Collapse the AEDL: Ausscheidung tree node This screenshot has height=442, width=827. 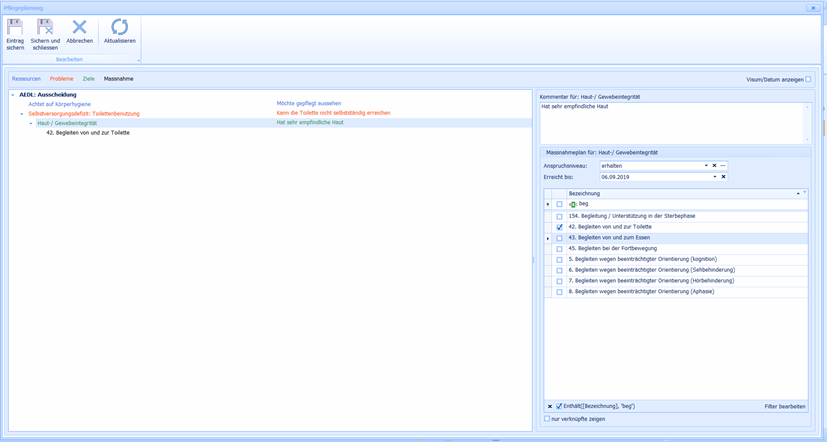pyautogui.click(x=13, y=95)
